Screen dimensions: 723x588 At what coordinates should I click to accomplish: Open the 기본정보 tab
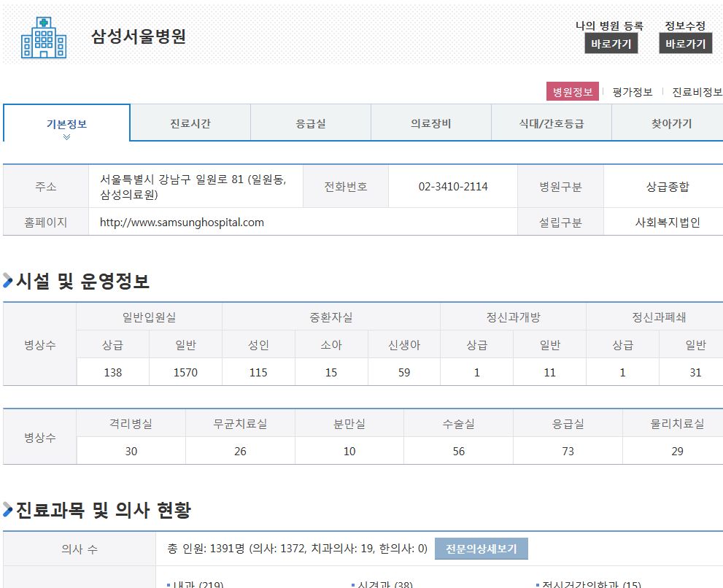[67, 123]
